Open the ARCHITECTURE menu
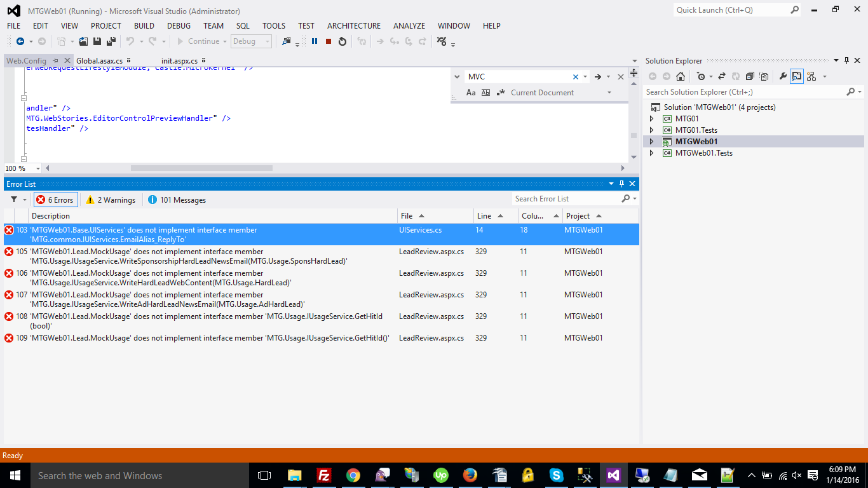The width and height of the screenshot is (868, 488). click(x=354, y=26)
